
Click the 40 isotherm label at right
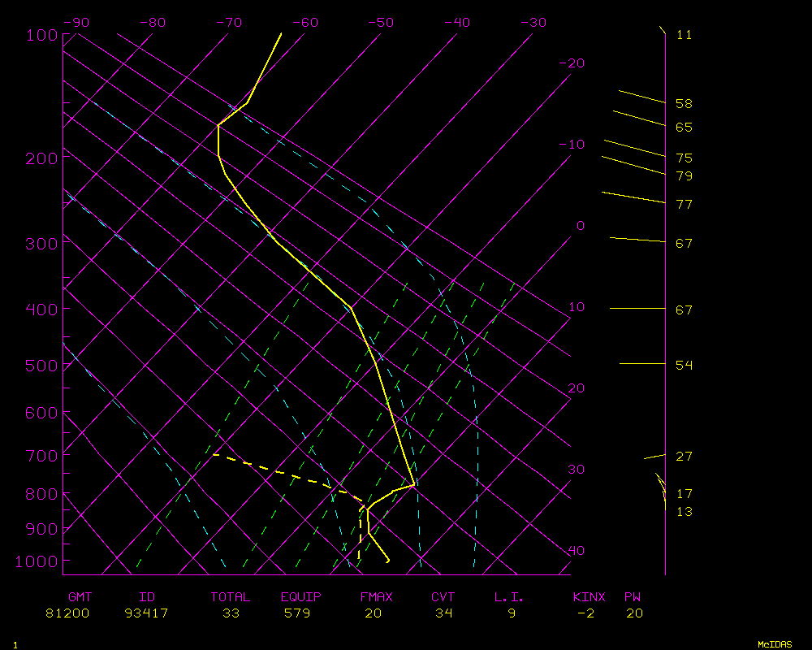[576, 551]
